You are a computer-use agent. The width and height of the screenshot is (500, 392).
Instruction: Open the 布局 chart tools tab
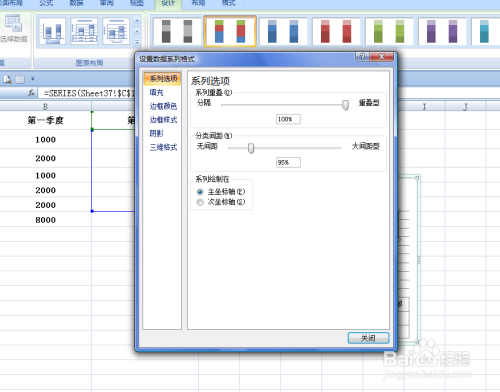point(198,3)
